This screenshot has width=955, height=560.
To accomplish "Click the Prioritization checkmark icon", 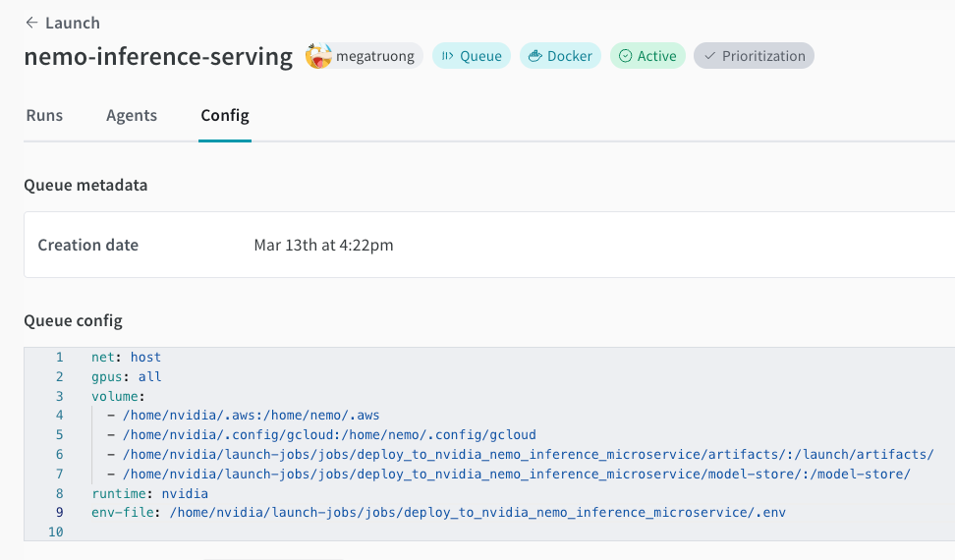I will click(709, 56).
